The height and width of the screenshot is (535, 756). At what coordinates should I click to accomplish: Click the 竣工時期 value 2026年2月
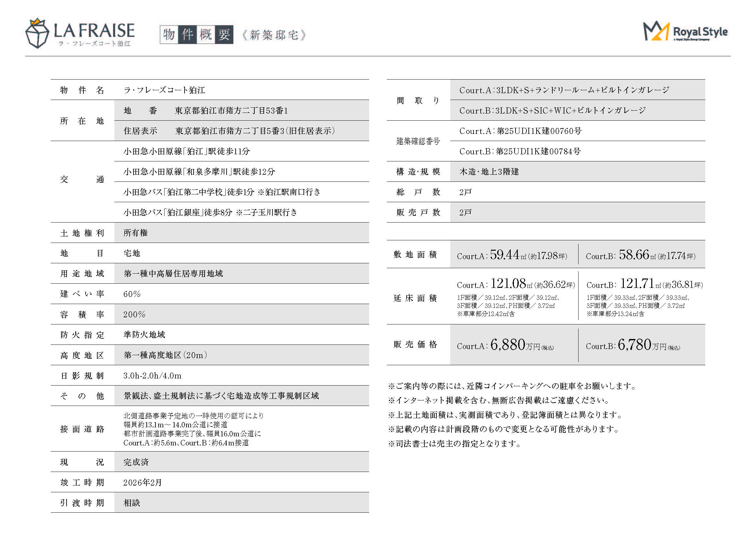[x=143, y=483]
